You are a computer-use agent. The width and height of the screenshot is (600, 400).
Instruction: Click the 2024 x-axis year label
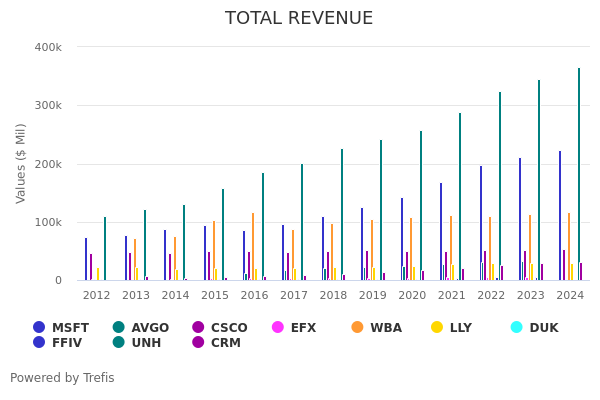(x=570, y=295)
